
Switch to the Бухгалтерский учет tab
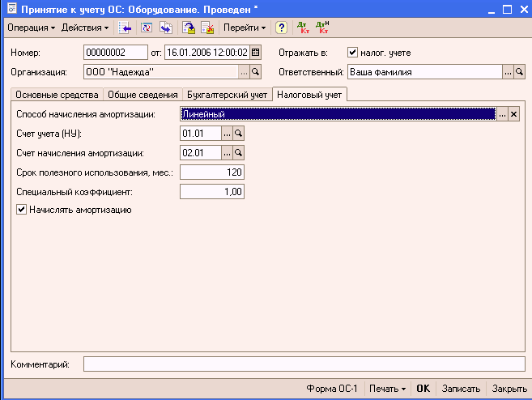(228, 95)
